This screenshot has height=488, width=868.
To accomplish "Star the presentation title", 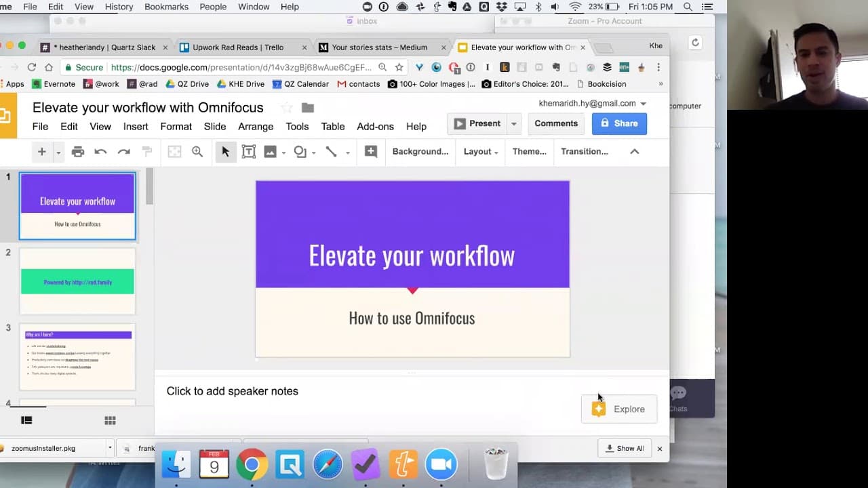I will click(x=287, y=108).
